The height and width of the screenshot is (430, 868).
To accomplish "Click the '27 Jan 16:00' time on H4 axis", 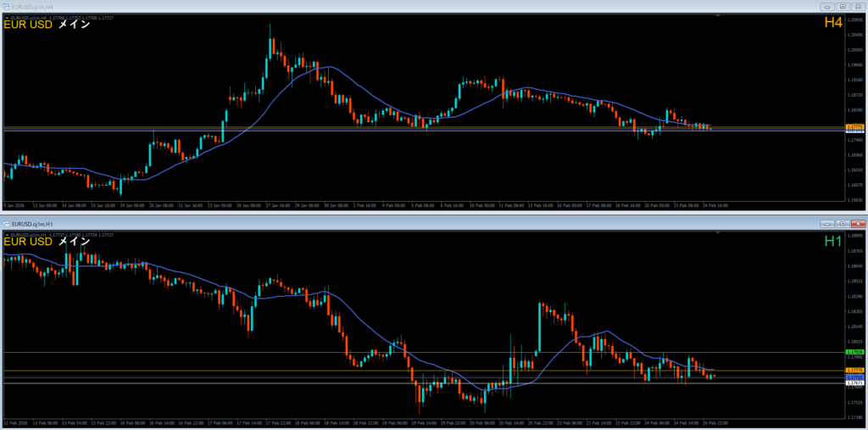I will (277, 205).
